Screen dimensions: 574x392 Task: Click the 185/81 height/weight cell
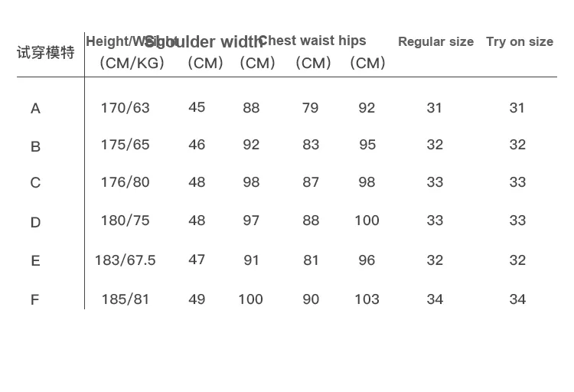point(126,299)
